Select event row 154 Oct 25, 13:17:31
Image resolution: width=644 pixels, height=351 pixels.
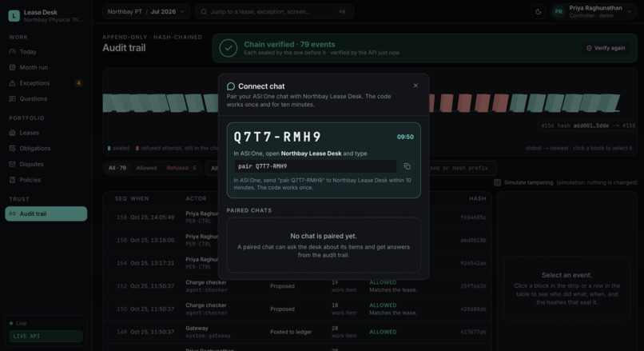[x=297, y=263]
